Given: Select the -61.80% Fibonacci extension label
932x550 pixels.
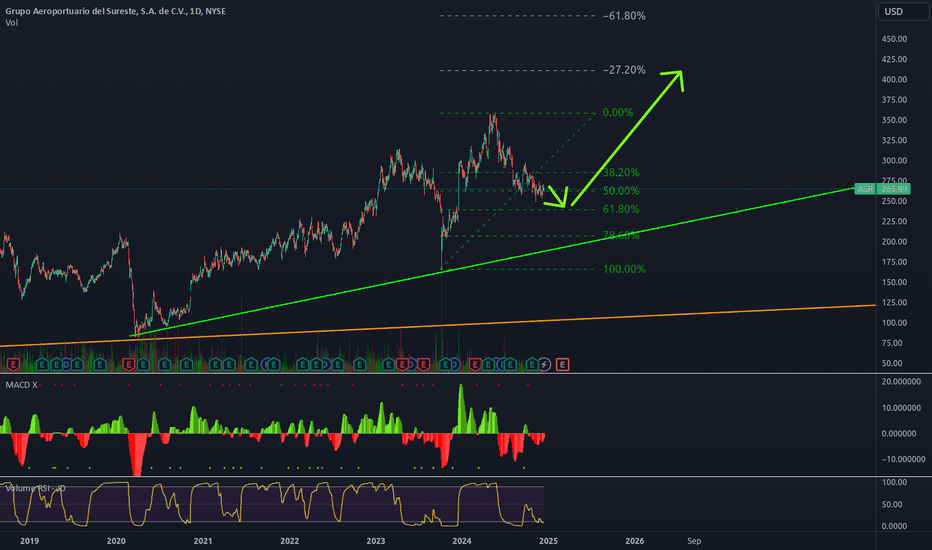Looking at the screenshot, I should [624, 16].
